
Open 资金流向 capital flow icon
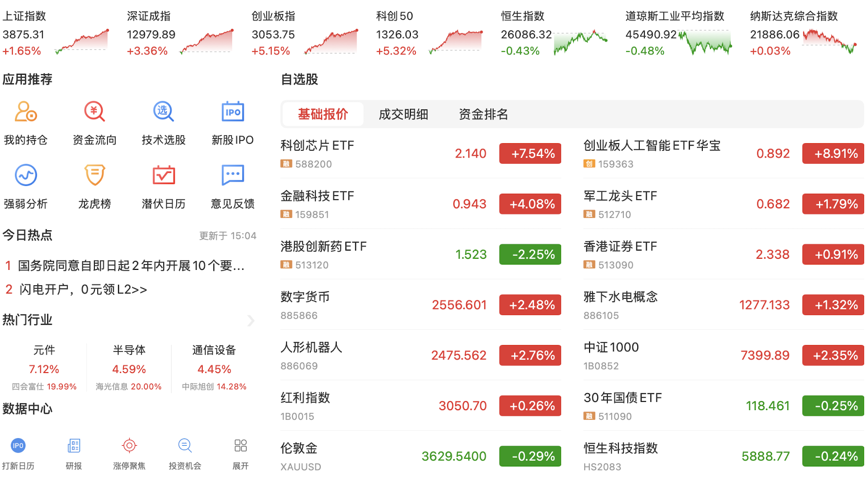(94, 112)
